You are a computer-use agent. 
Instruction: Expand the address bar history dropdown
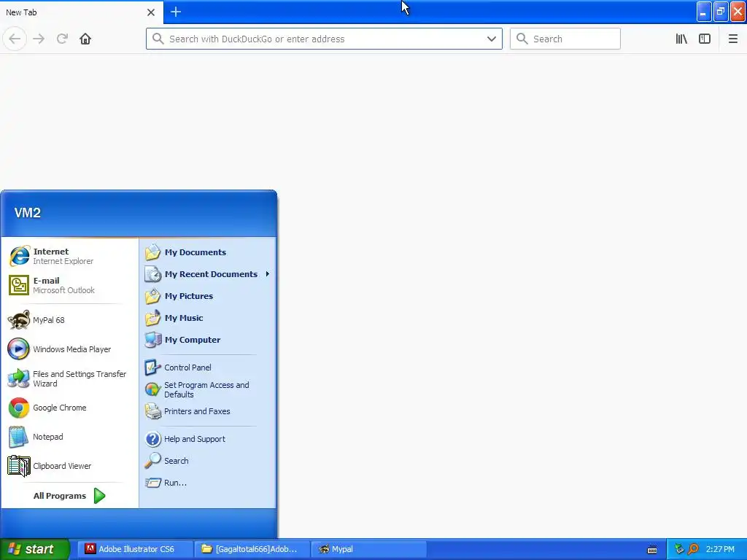click(491, 39)
